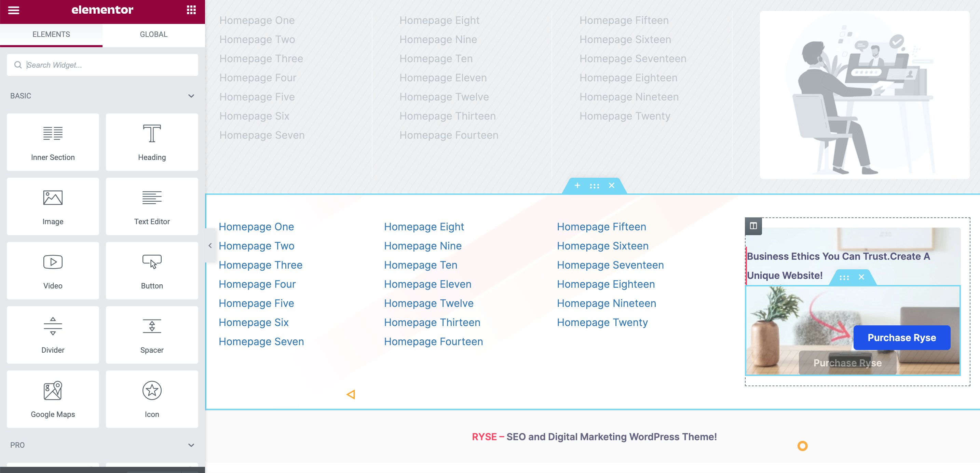Select the Inner Section widget
Screen dimensions: 980x473
[x=53, y=141]
